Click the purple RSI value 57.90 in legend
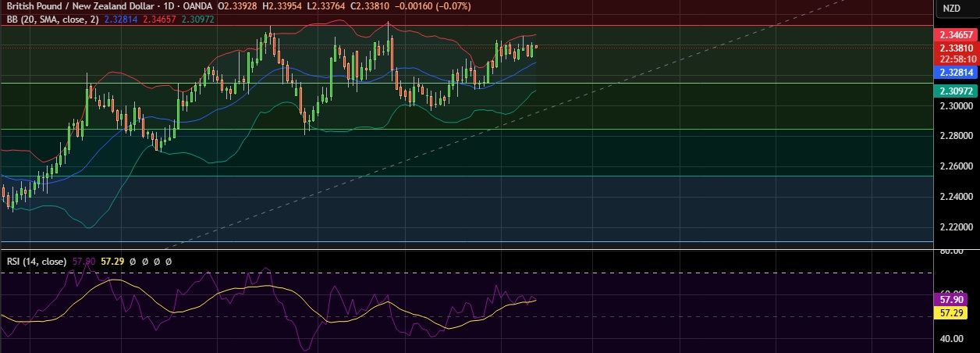This screenshot has height=353, width=980. (84, 262)
